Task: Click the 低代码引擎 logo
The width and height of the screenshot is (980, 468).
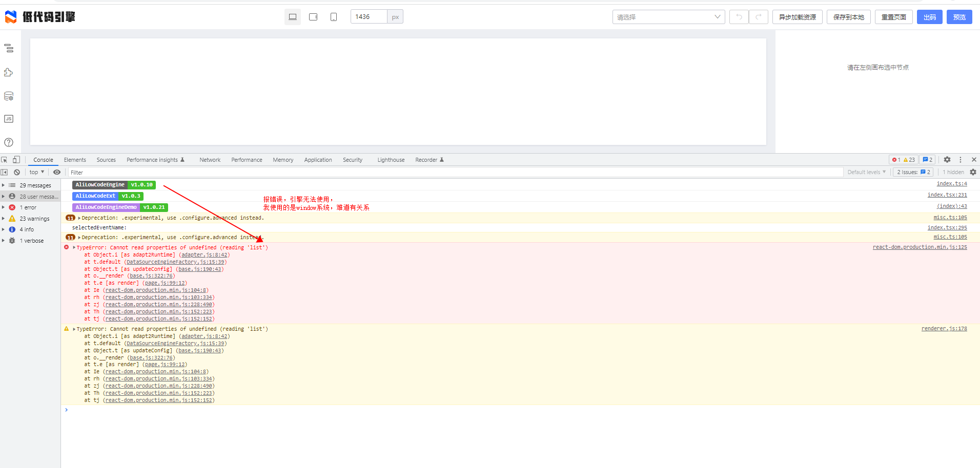Action: coord(40,17)
